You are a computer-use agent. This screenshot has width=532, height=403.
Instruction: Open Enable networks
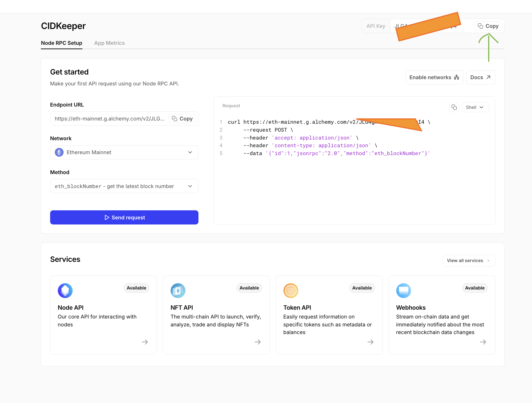click(x=434, y=77)
